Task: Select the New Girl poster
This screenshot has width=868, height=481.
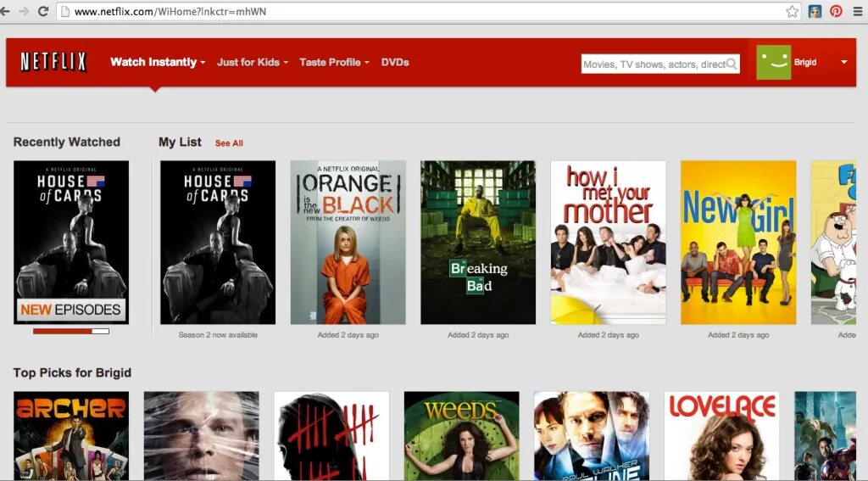Action: pyautogui.click(x=738, y=242)
